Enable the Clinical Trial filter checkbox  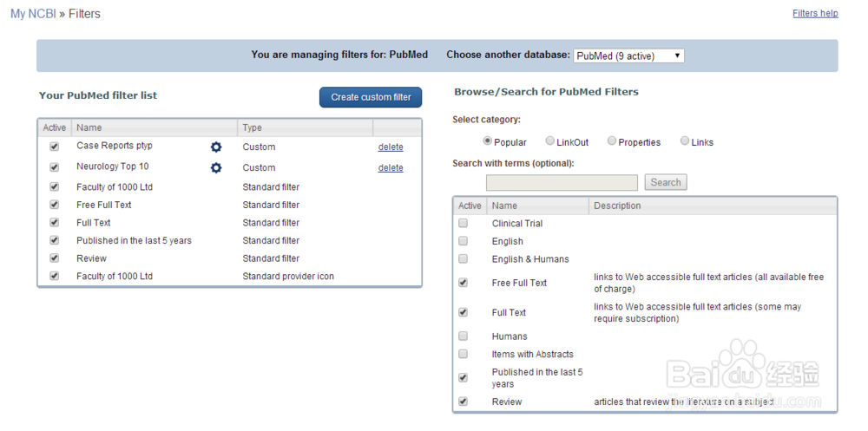pyautogui.click(x=464, y=224)
